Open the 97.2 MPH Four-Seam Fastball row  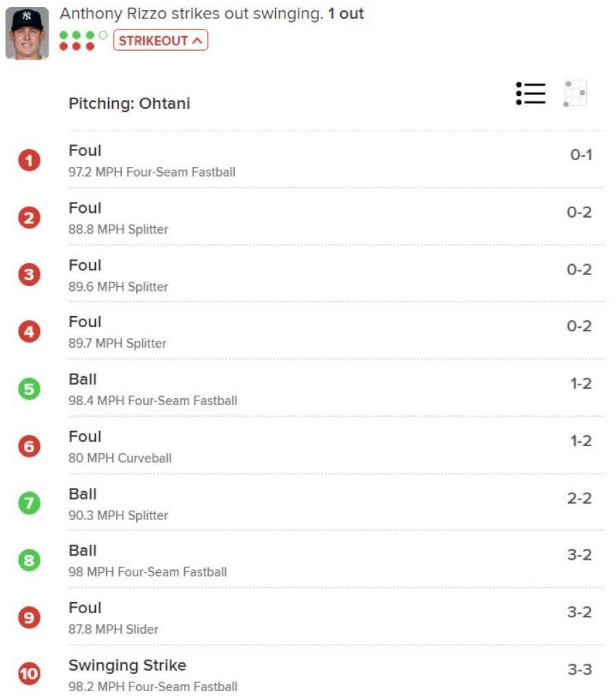click(336, 161)
